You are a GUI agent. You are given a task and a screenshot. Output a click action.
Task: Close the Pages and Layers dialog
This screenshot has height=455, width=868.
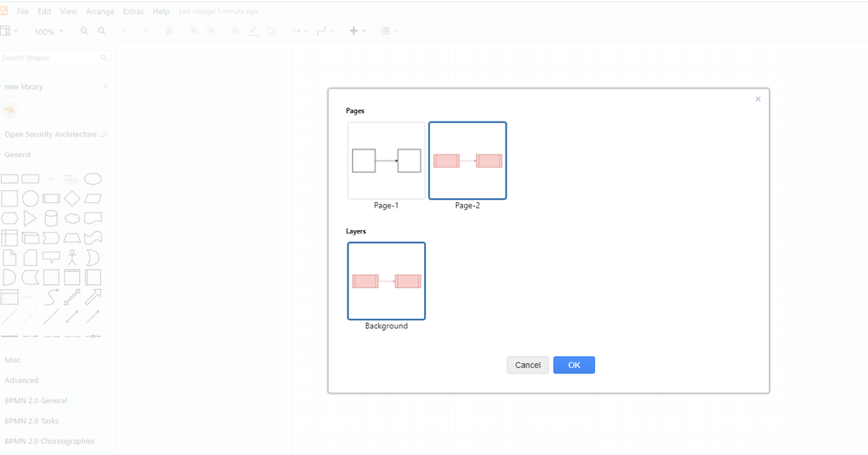[758, 99]
